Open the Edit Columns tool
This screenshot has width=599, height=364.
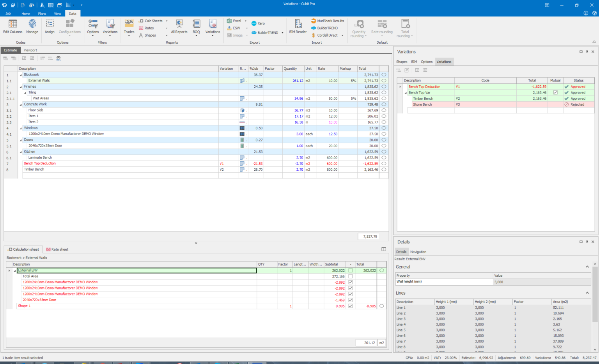[x=12, y=27]
